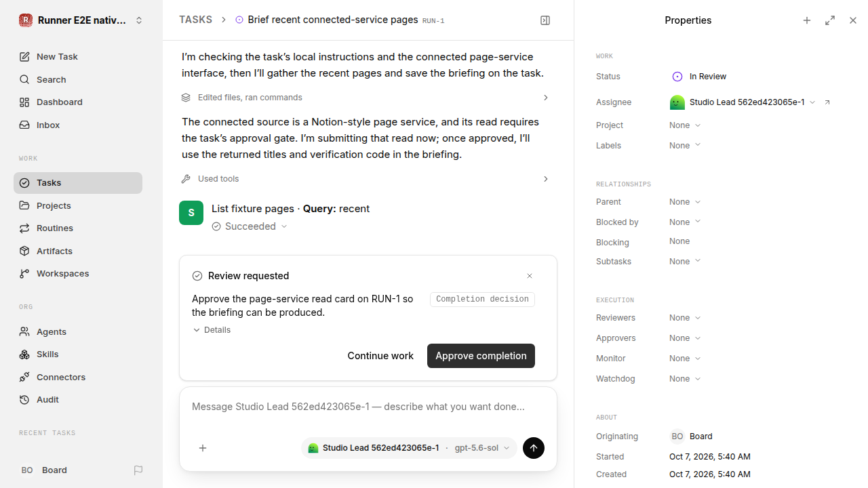Click the send arrow button
Screen dimensions: 868x488
tap(534, 448)
